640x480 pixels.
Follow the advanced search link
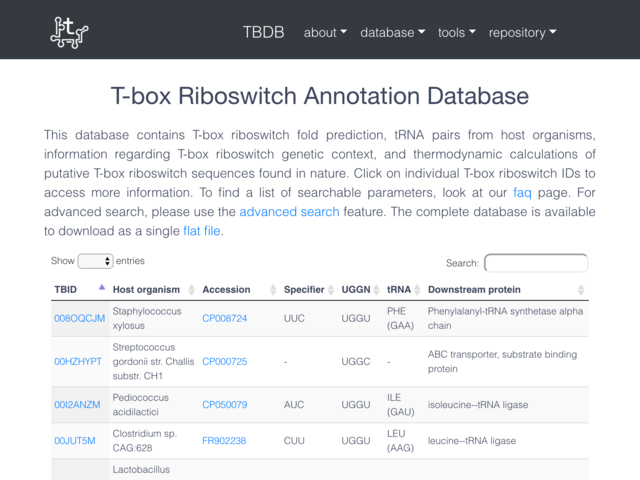tap(289, 212)
